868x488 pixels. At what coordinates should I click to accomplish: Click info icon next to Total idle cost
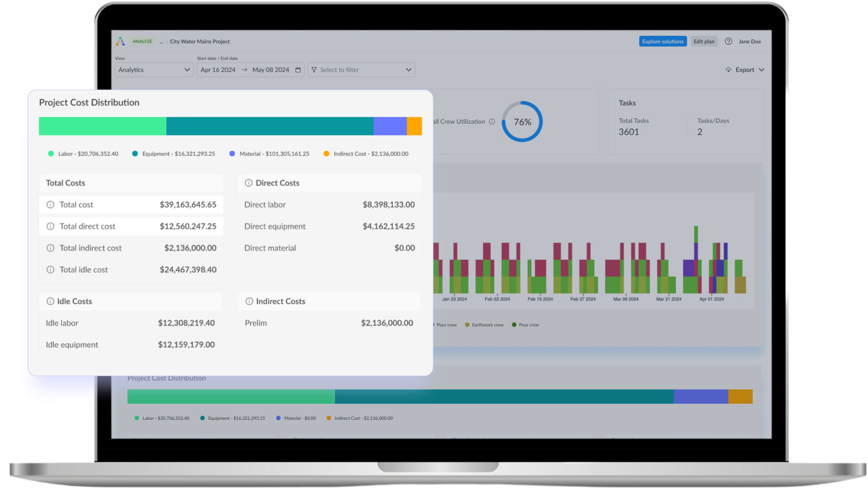51,270
